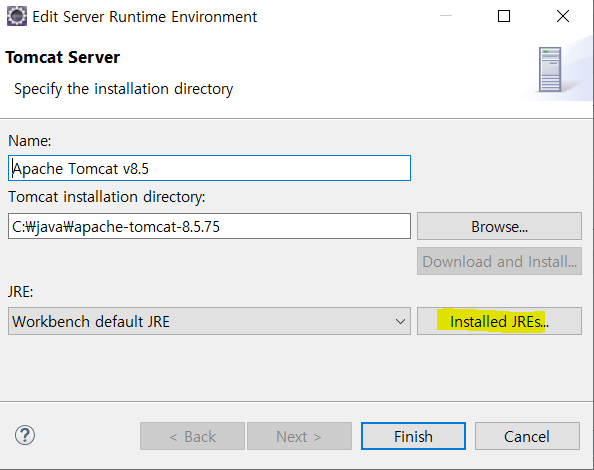Browse for Tomcat installation directory
The height and width of the screenshot is (470, 594).
coord(499,226)
